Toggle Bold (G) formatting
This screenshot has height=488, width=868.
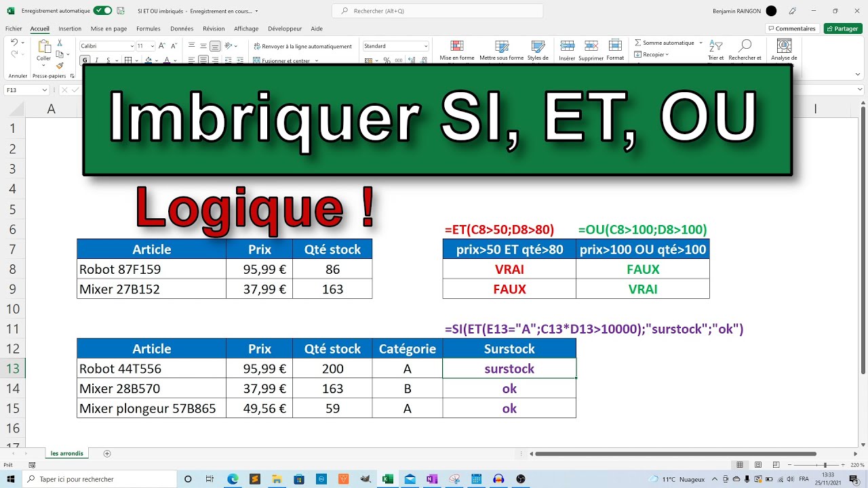pyautogui.click(x=85, y=60)
